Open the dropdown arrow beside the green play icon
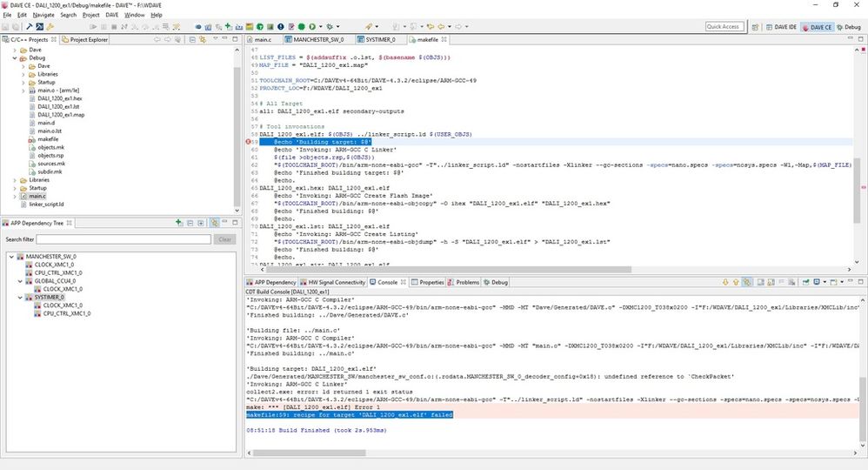This screenshot has height=470, width=868. pyautogui.click(x=320, y=27)
